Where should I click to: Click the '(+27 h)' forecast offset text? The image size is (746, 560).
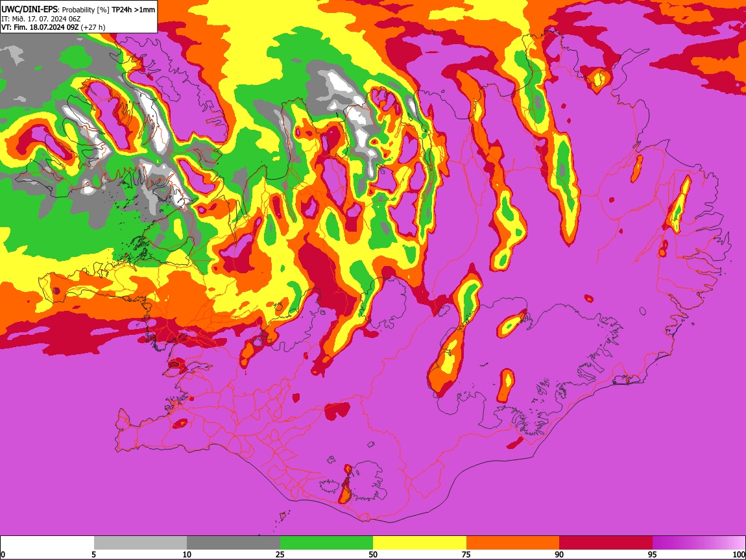click(x=93, y=27)
